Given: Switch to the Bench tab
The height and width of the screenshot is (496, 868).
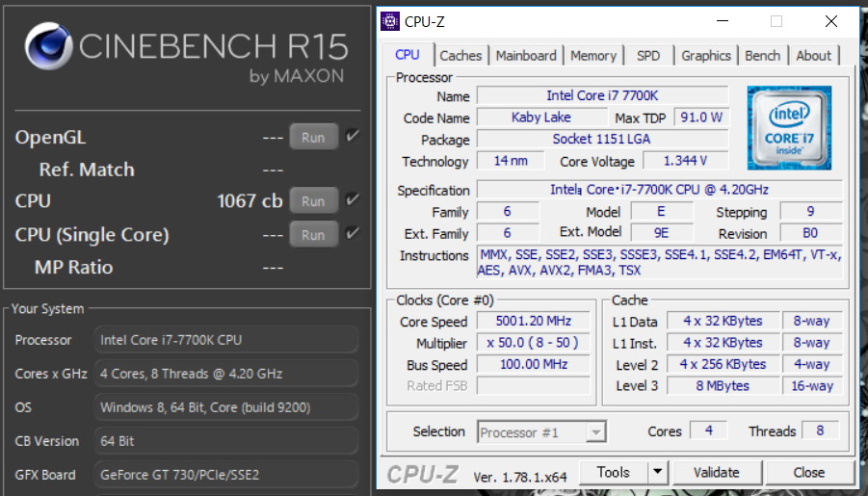Looking at the screenshot, I should (x=762, y=55).
